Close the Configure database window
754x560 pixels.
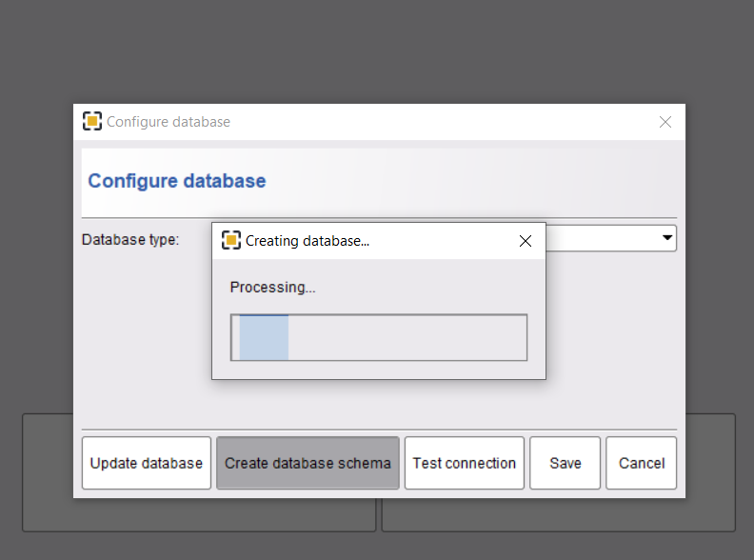tap(665, 122)
